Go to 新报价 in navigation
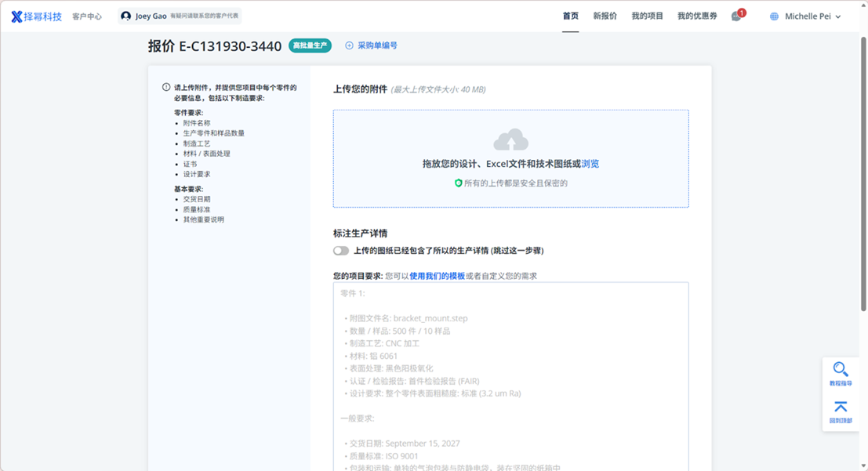Viewport: 868px width, 471px height. pyautogui.click(x=605, y=16)
